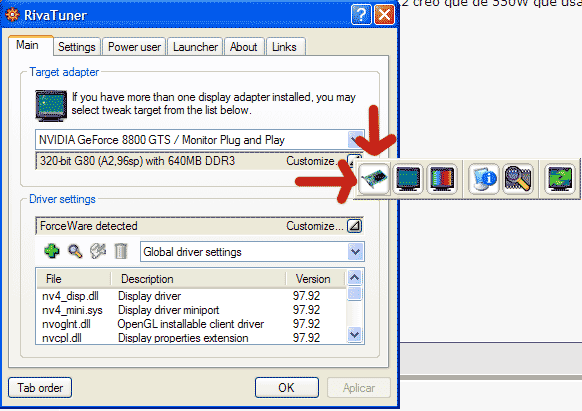582x411 pixels.
Task: Click the edit profile icon beside magnifier
Action: 98,251
